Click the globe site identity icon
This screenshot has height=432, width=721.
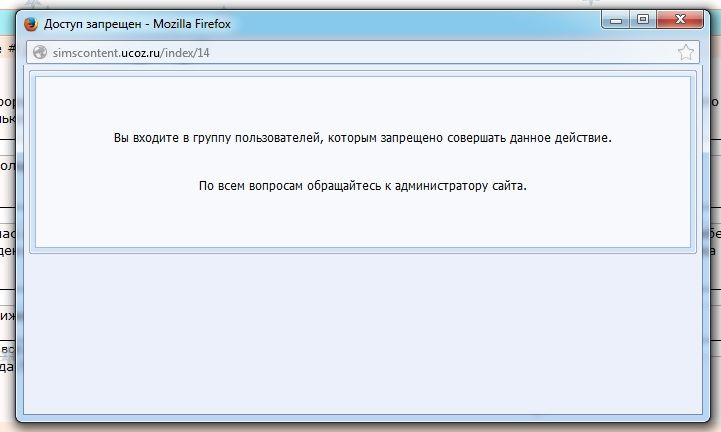click(40, 52)
